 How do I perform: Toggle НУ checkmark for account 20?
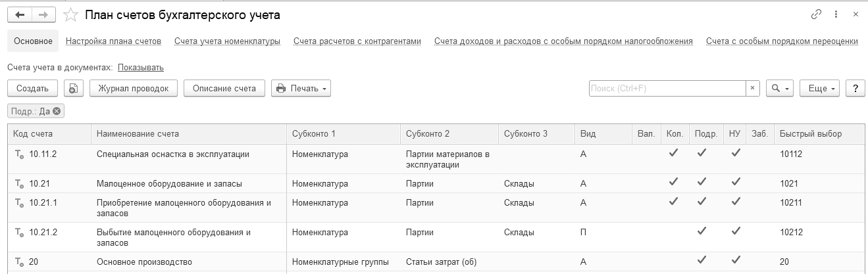pyautogui.click(x=736, y=260)
